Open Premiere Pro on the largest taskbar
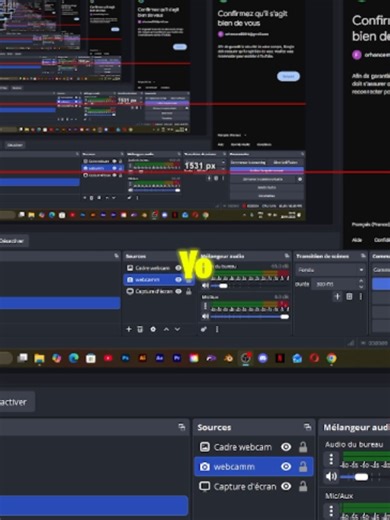 click(x=177, y=358)
